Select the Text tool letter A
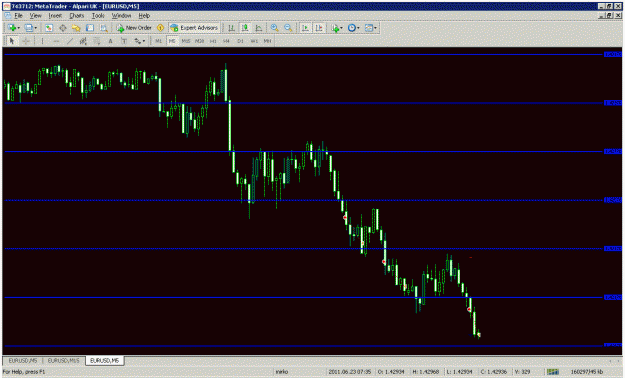Screen dimensions: 625x378 (110, 41)
